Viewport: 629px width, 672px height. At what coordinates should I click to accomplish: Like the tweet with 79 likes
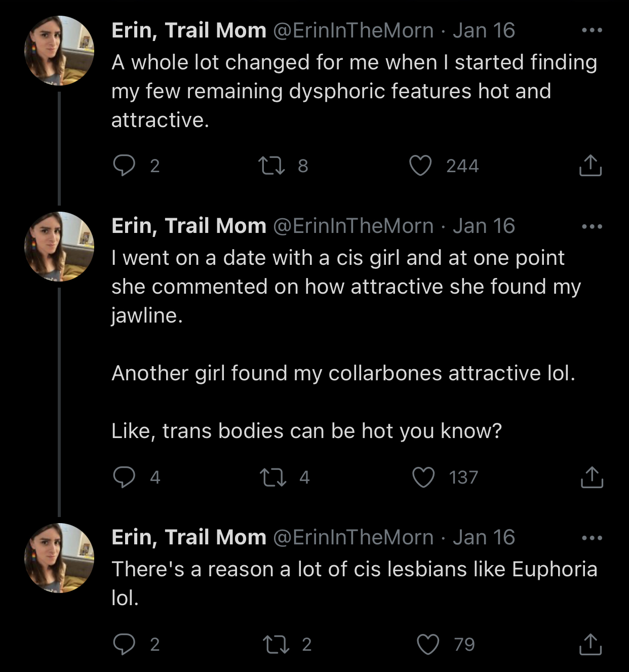coord(428,644)
